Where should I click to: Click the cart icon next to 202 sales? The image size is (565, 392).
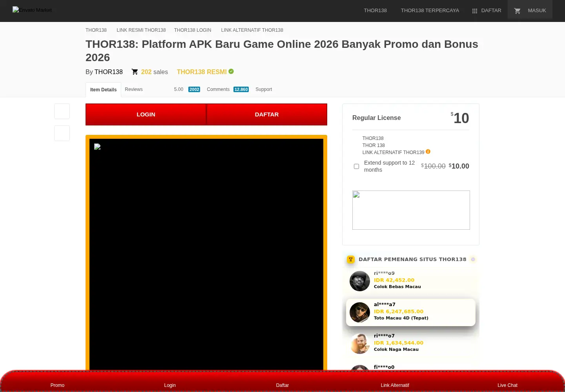(x=135, y=72)
